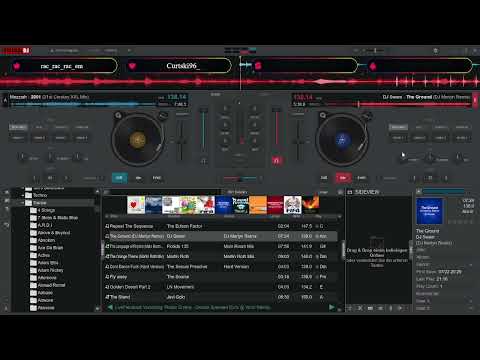Click the top-right EQ knob in mixer
480x360 pixels.
coord(254,109)
